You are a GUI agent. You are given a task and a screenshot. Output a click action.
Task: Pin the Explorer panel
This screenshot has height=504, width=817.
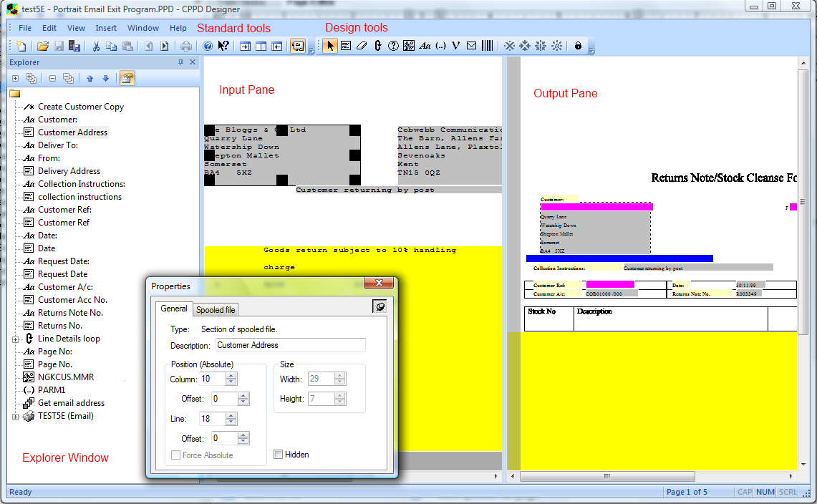(x=181, y=62)
